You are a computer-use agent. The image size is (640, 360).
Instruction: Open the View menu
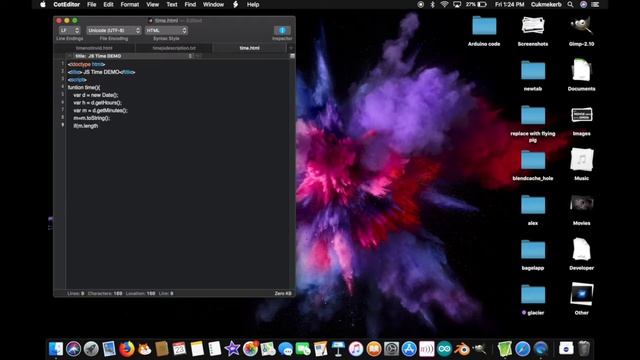(152, 4)
